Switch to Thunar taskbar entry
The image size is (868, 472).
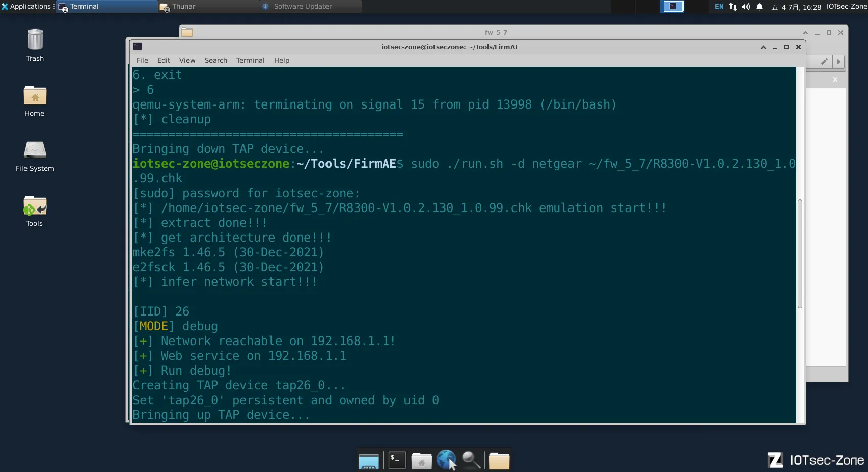208,6
